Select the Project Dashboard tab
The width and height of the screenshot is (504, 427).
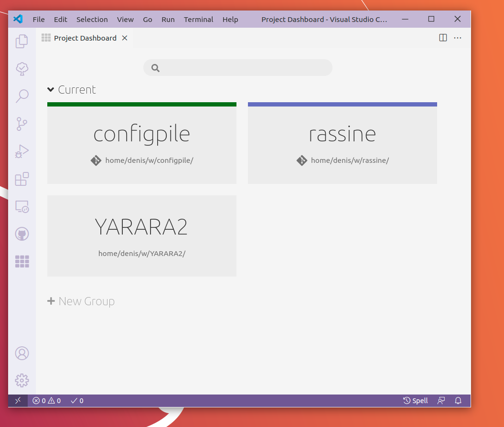click(x=85, y=38)
